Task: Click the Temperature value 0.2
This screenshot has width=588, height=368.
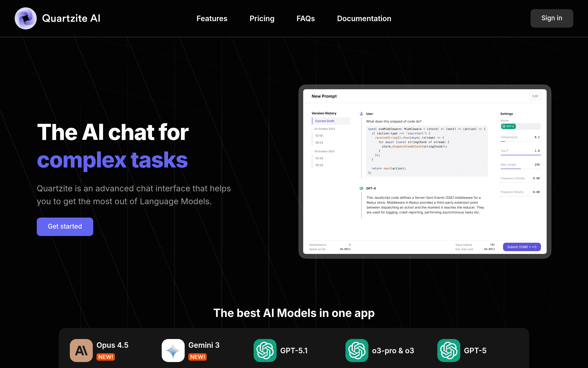Action: click(x=537, y=137)
